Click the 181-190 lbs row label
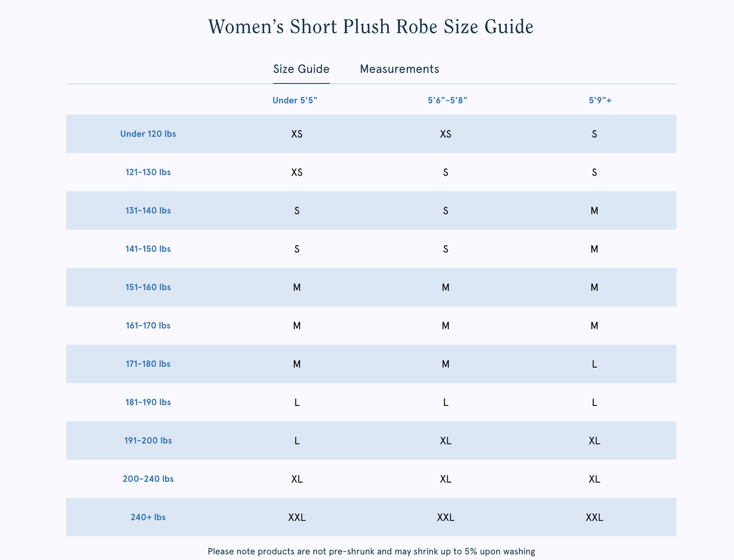This screenshot has height=560, width=734. pyautogui.click(x=148, y=402)
